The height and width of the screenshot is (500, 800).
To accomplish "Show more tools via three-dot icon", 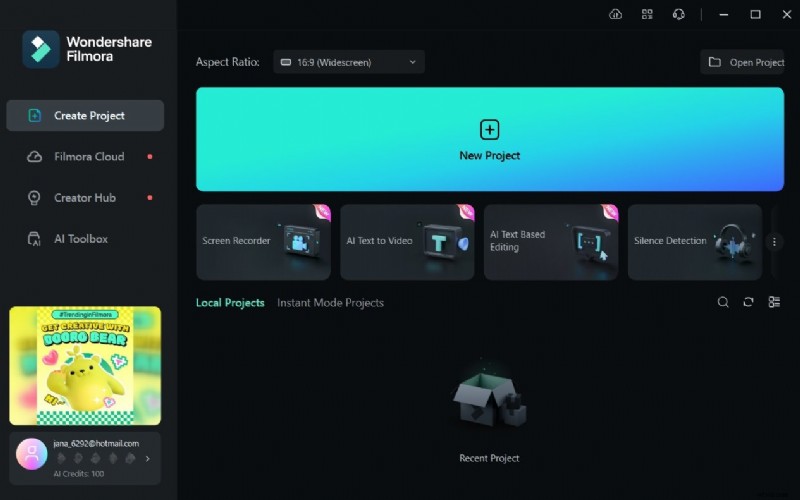I will coord(774,242).
